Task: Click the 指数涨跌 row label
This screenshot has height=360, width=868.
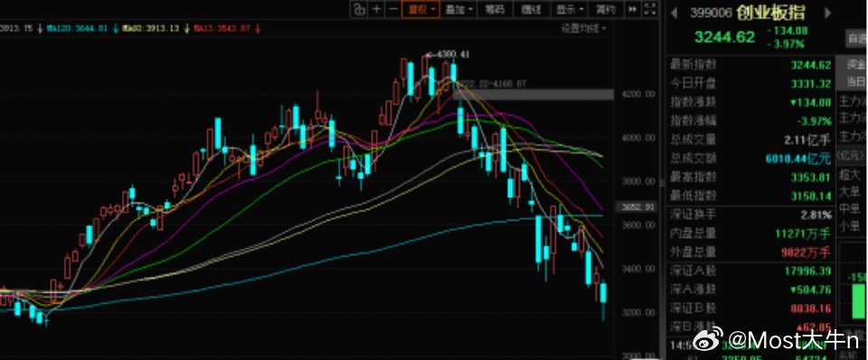Action: [693, 102]
